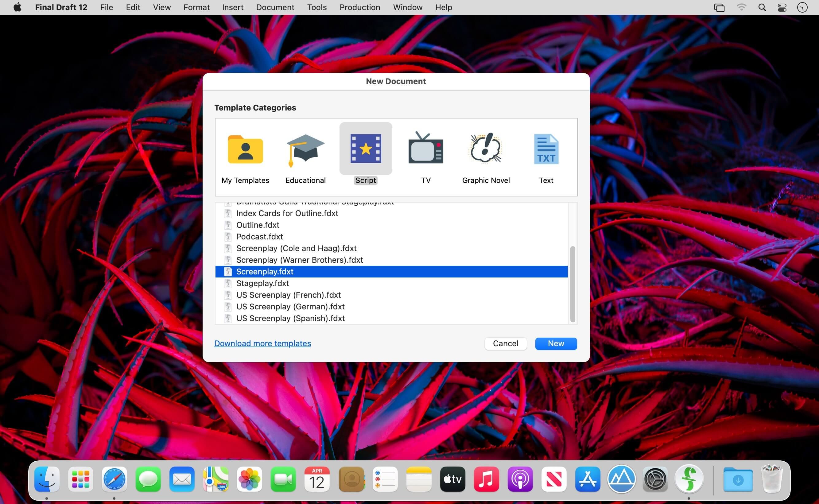Image resolution: width=819 pixels, height=504 pixels.
Task: Select the Script film strip category
Action: point(366,149)
